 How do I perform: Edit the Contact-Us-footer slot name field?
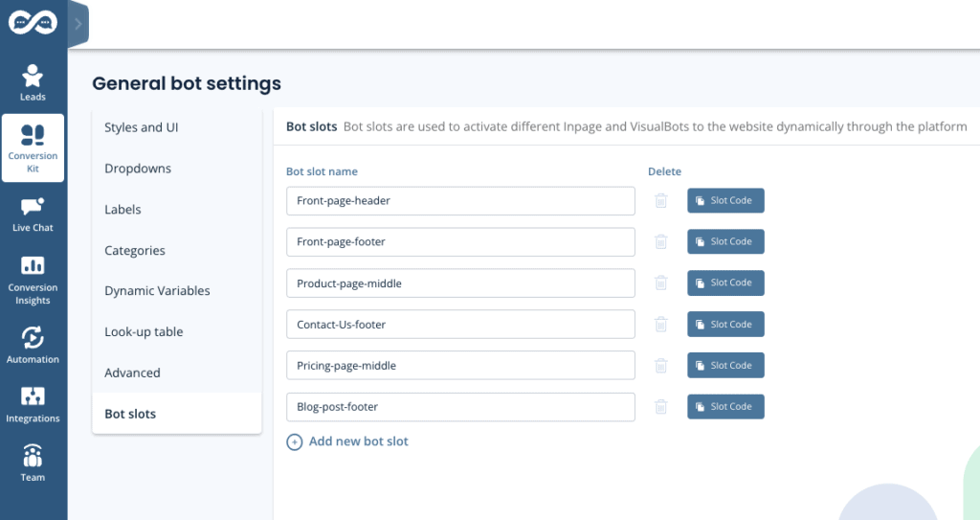click(460, 325)
